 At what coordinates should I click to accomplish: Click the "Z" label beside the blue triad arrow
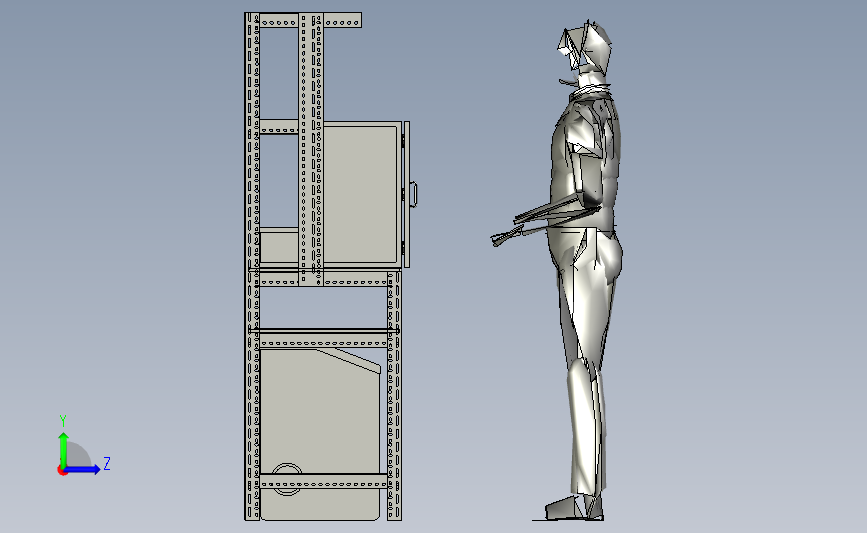point(107,463)
